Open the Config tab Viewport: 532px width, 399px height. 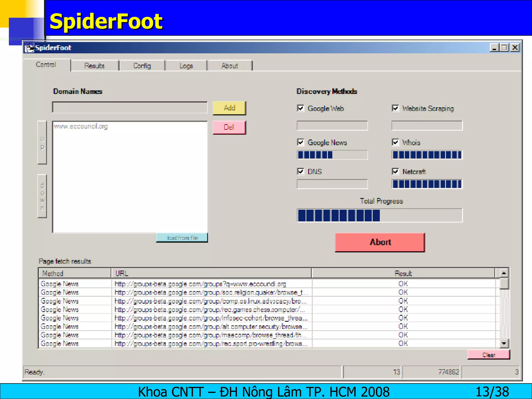(x=142, y=66)
